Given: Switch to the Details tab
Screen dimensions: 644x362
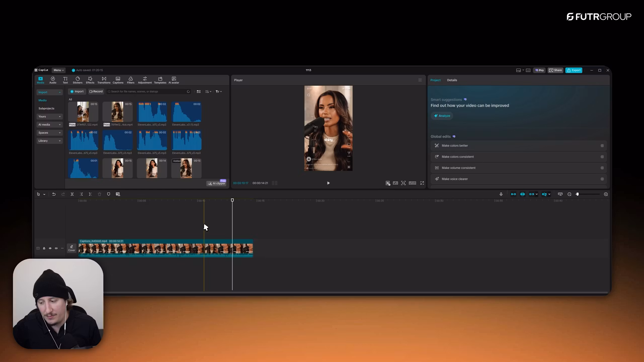Looking at the screenshot, I should tap(452, 80).
